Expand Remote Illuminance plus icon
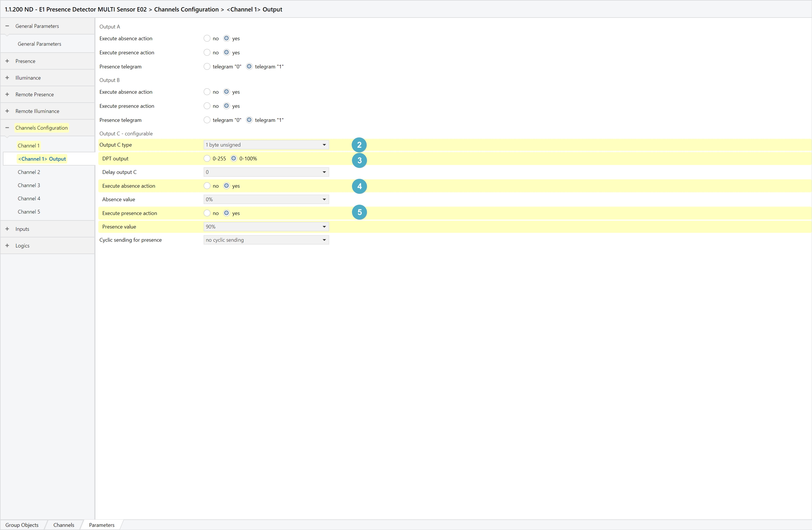The image size is (812, 530). 7,111
